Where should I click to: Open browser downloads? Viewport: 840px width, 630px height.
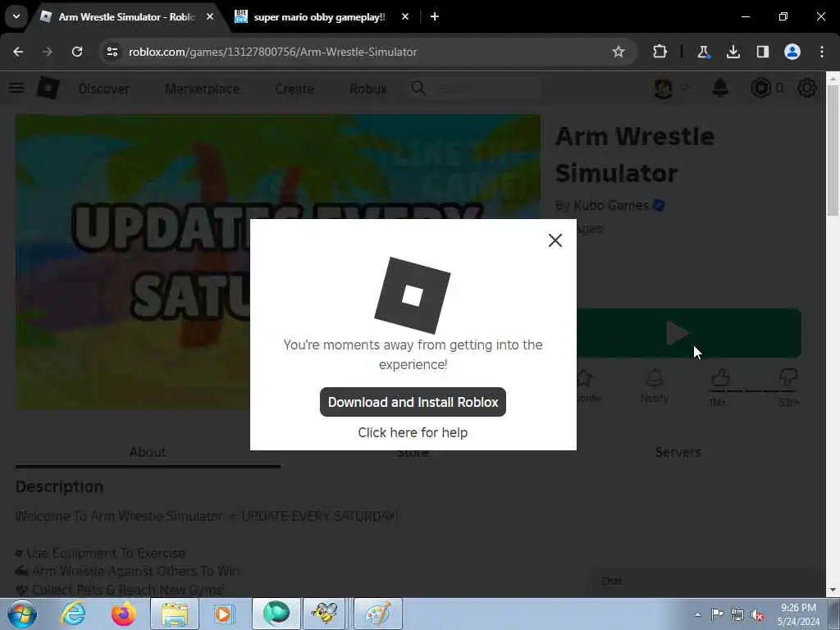[733, 52]
